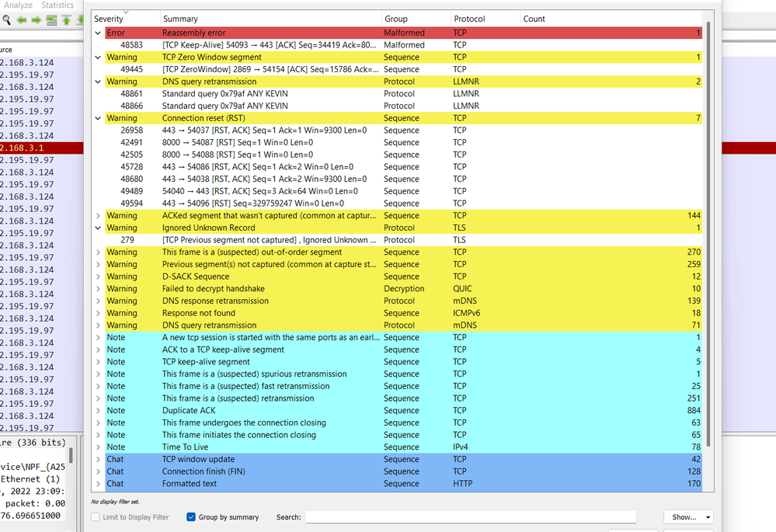Expand the Connection finish (FIN) Chat
The height and width of the screenshot is (532, 776).
coord(98,471)
